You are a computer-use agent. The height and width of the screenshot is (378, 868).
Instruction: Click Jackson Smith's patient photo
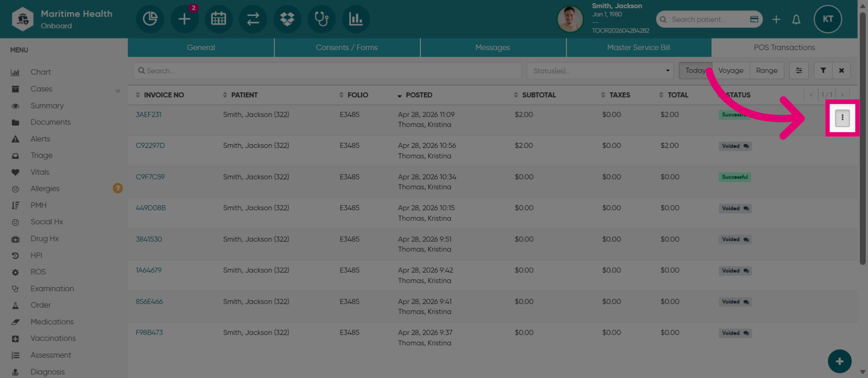570,19
